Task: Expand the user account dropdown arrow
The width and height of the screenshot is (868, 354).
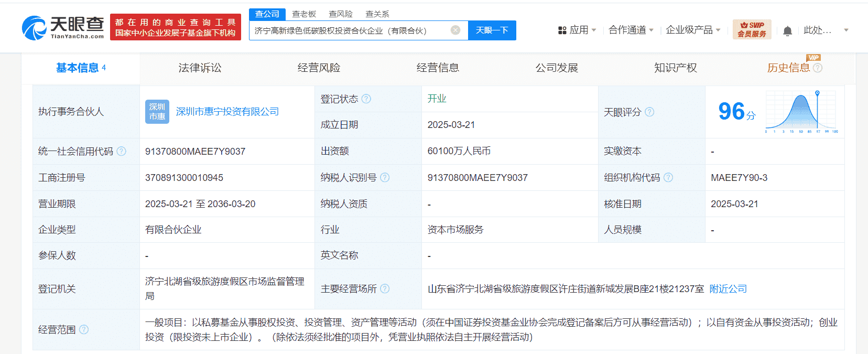Action: tap(846, 30)
